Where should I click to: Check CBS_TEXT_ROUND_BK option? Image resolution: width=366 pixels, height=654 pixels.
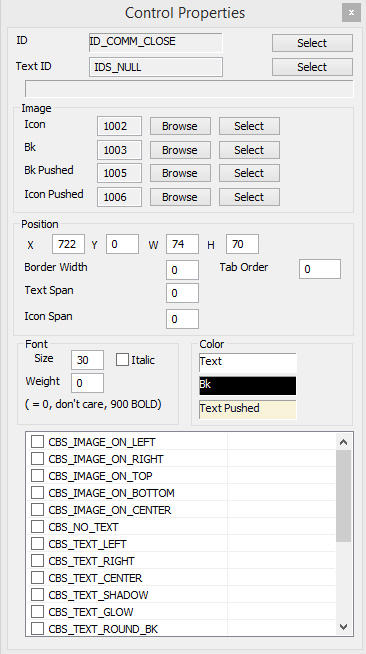[x=38, y=629]
